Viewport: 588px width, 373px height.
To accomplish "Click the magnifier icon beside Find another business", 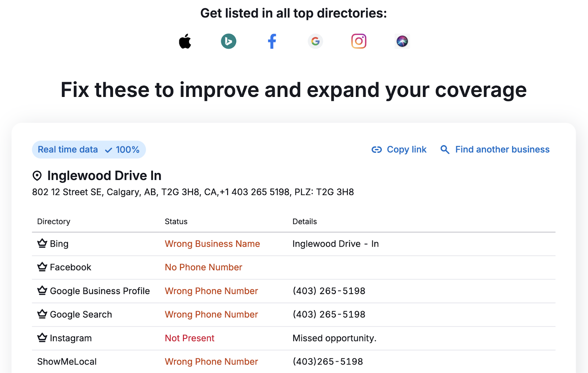I will point(445,149).
